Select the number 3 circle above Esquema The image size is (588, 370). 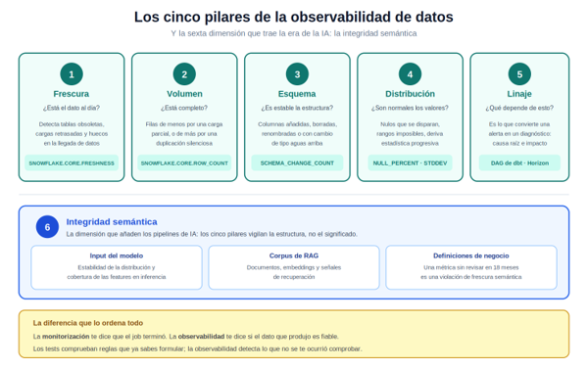297,74
